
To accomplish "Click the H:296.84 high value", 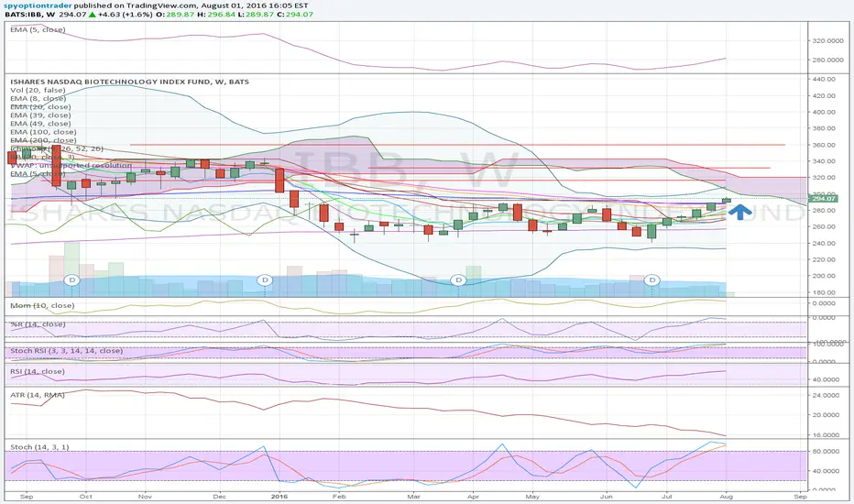I will [216, 14].
